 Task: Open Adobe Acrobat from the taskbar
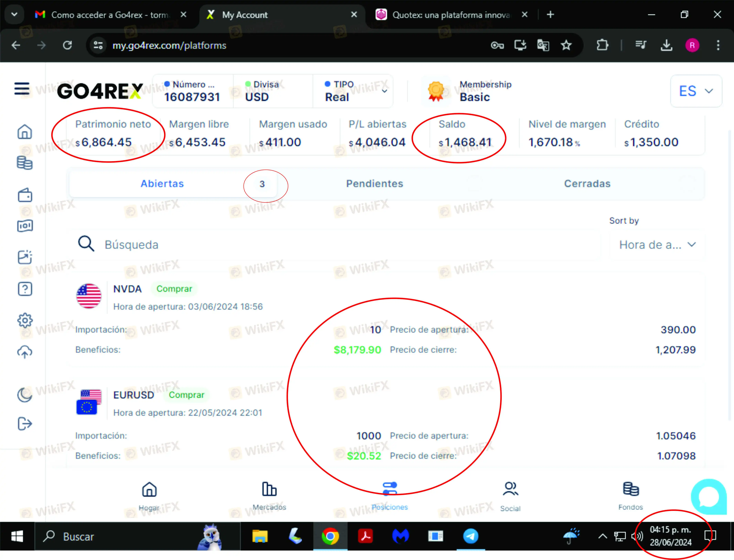[365, 536]
